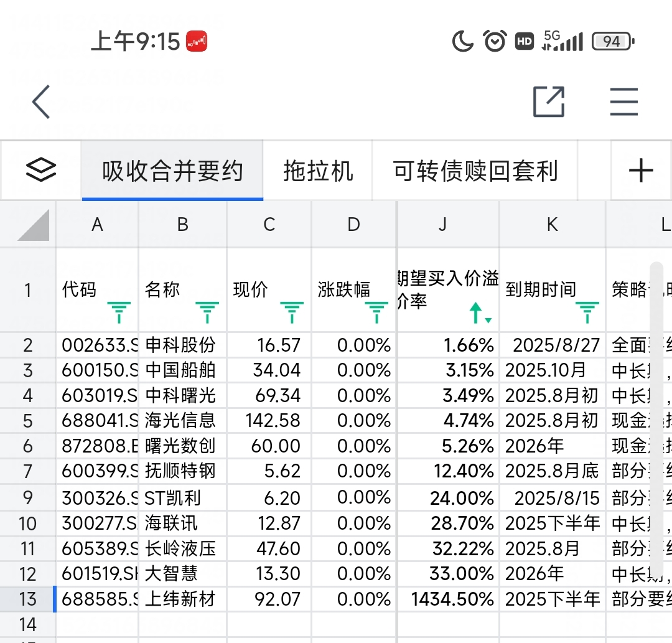672x643 pixels.
Task: Tap the alarm clock status icon
Action: click(495, 42)
